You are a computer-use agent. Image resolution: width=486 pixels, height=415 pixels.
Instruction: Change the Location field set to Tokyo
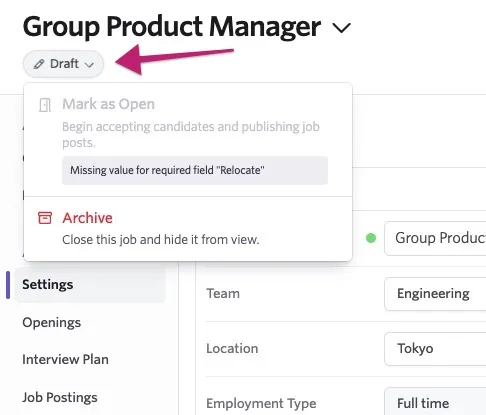coord(435,349)
